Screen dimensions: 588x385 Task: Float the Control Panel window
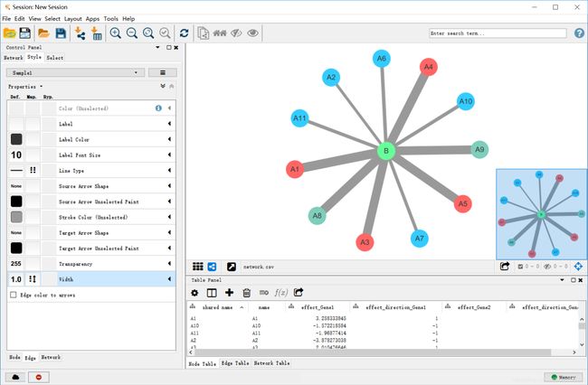[169, 48]
